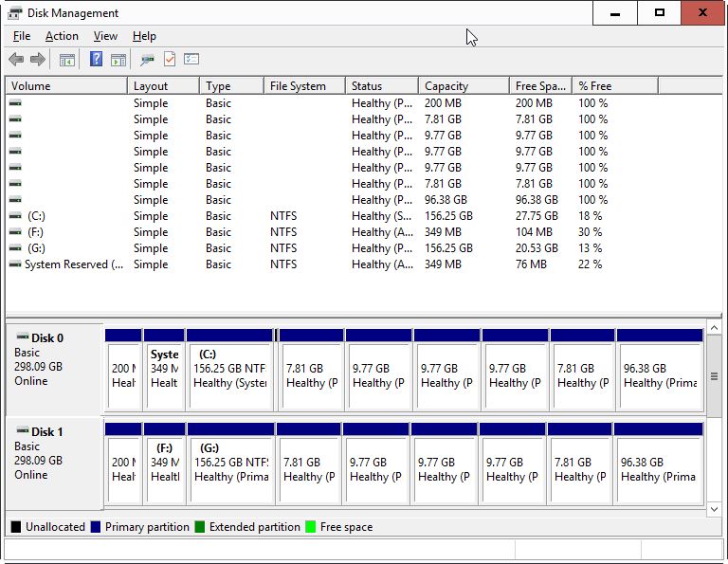Click Disk 1's Online status label
The image size is (728, 564).
point(31,475)
